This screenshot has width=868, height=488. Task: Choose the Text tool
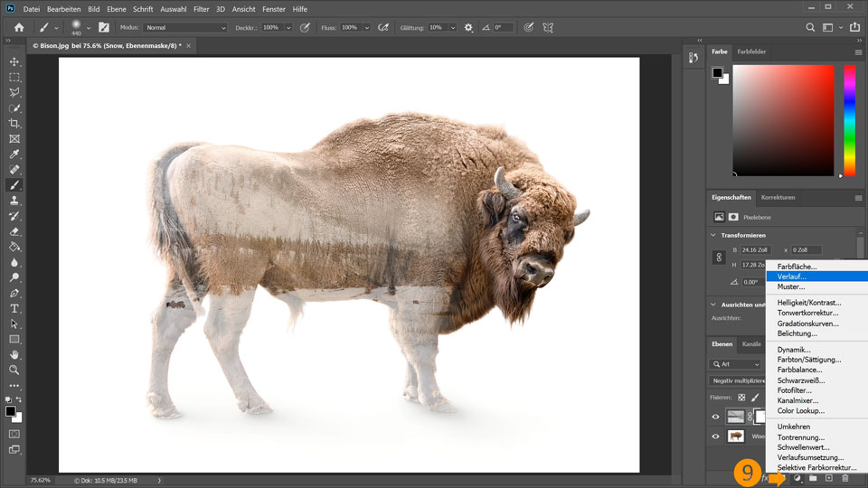[14, 308]
